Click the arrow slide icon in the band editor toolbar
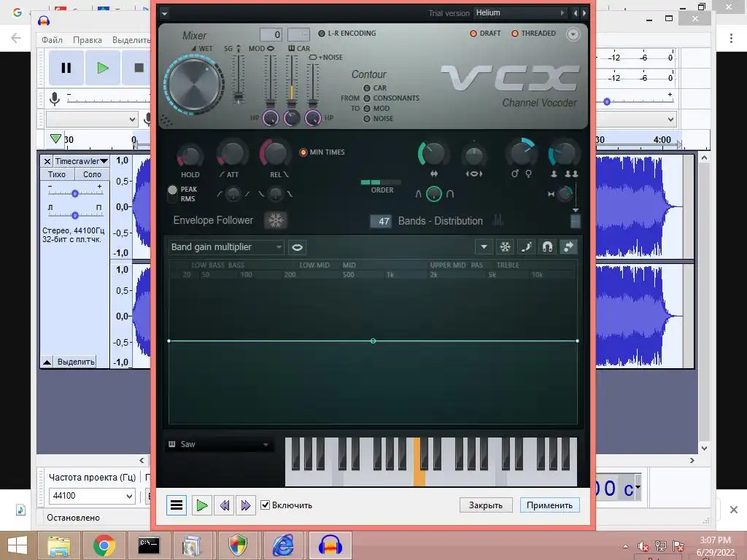 click(568, 246)
